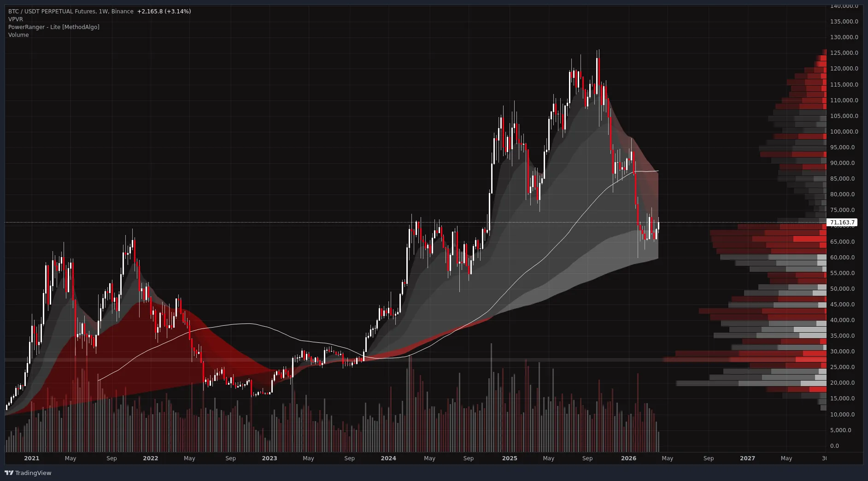Select the 71,163.7 current price tag

842,223
